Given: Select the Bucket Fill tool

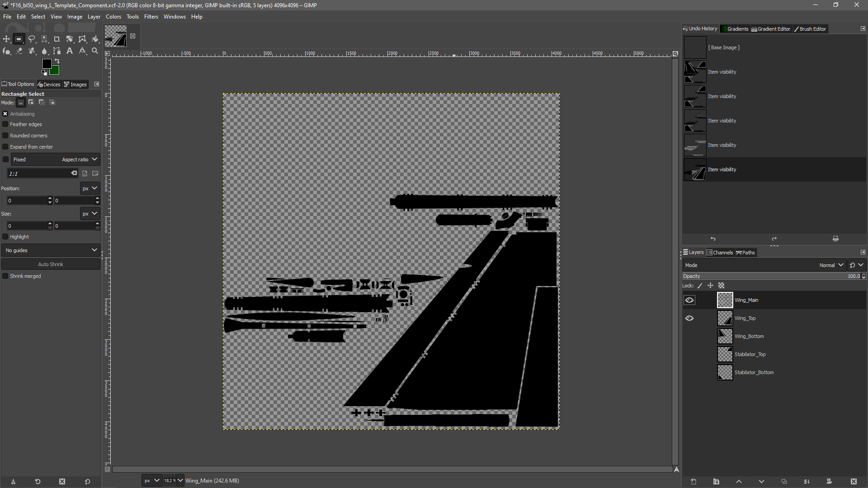Looking at the screenshot, I should coord(95,39).
